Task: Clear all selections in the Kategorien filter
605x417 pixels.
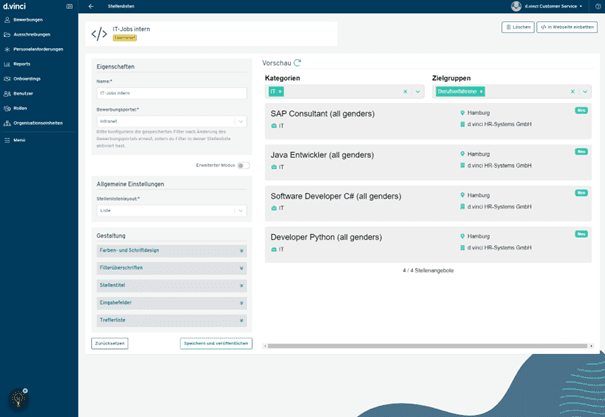Action: click(x=405, y=91)
